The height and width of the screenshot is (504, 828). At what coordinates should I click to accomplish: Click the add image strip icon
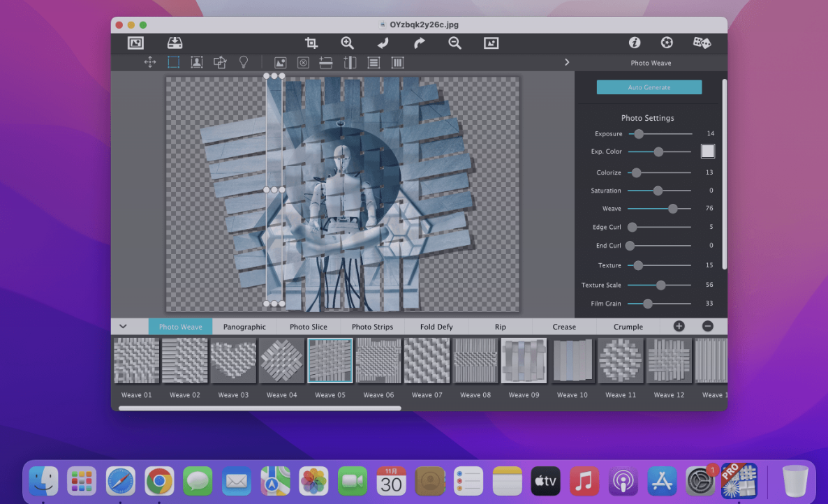tap(281, 63)
